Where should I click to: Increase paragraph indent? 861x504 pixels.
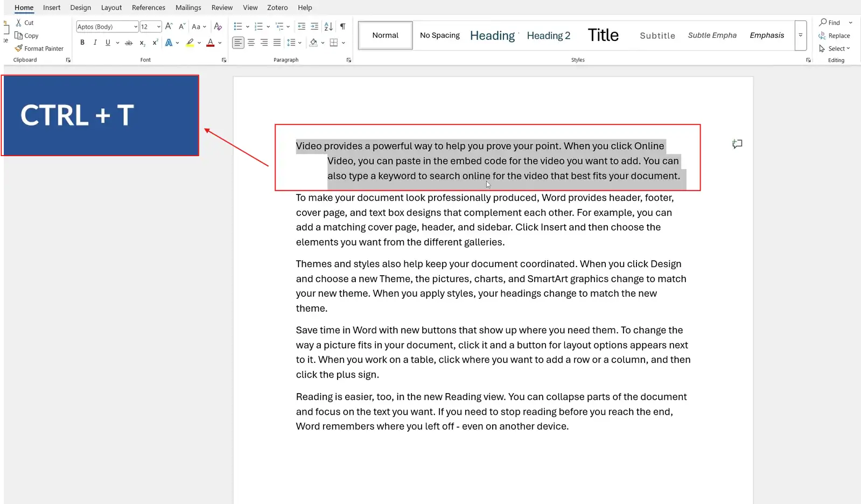pyautogui.click(x=314, y=26)
